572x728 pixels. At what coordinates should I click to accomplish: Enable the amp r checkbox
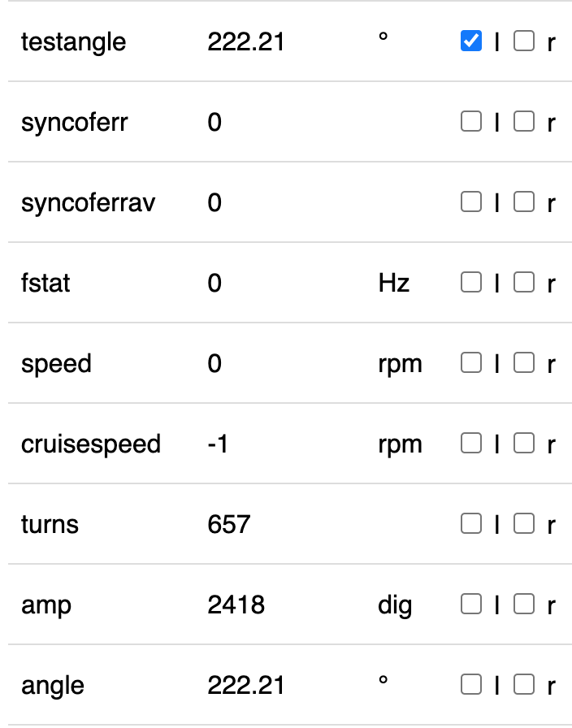coord(524,604)
